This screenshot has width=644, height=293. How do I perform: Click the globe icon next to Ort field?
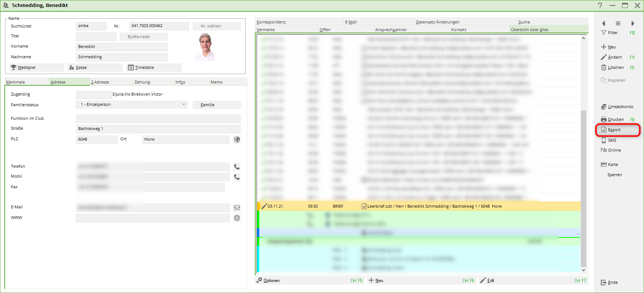tap(237, 140)
